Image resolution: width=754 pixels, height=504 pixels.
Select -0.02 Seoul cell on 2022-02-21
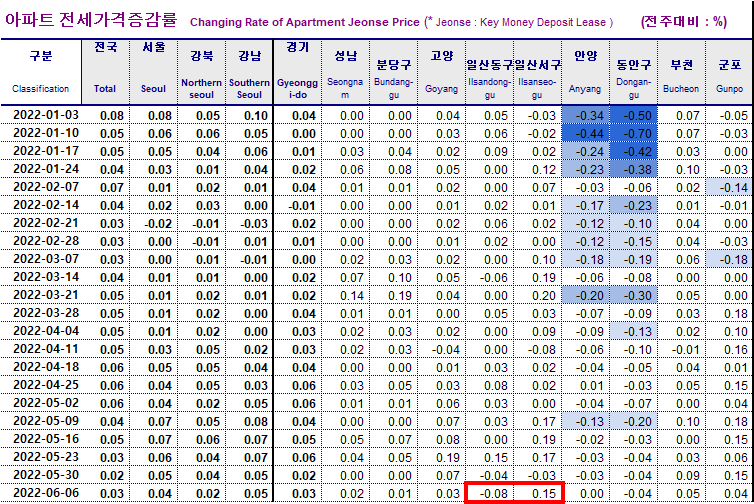click(x=153, y=223)
